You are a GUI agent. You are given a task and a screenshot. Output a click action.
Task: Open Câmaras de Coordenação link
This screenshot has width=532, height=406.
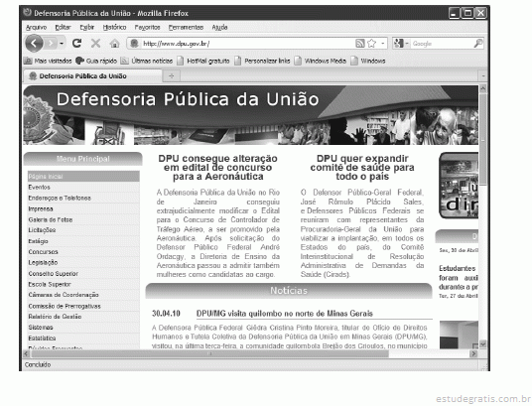[x=64, y=295]
